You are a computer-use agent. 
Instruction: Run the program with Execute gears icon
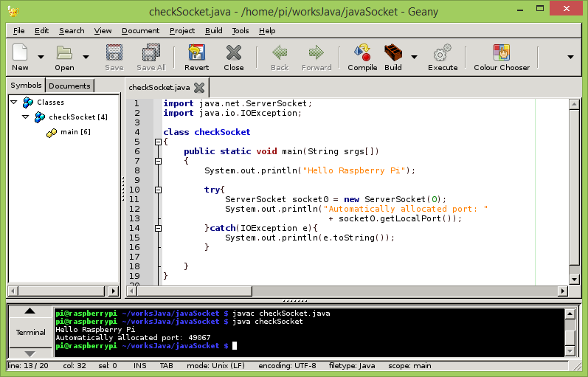[x=443, y=52]
